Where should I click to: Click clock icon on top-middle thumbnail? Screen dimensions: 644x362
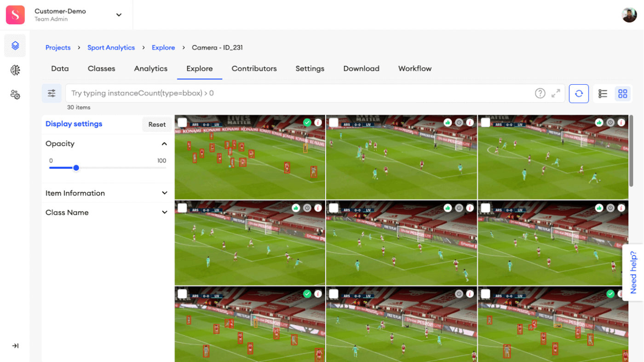coord(459,122)
